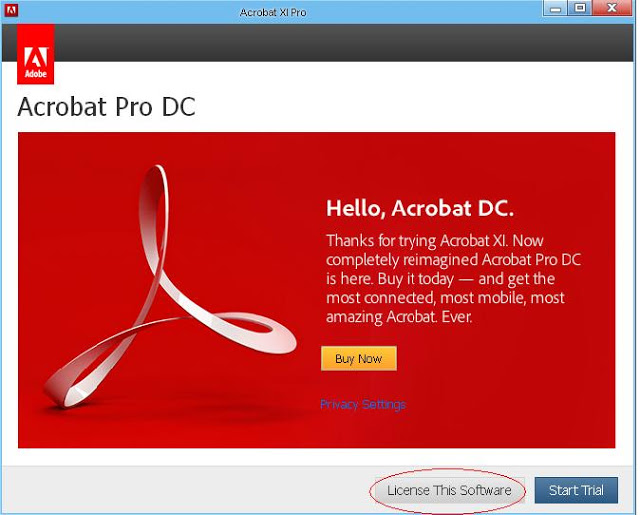Maximize the Acrobat XI Pro window
This screenshot has width=640, height=515.
[x=580, y=8]
